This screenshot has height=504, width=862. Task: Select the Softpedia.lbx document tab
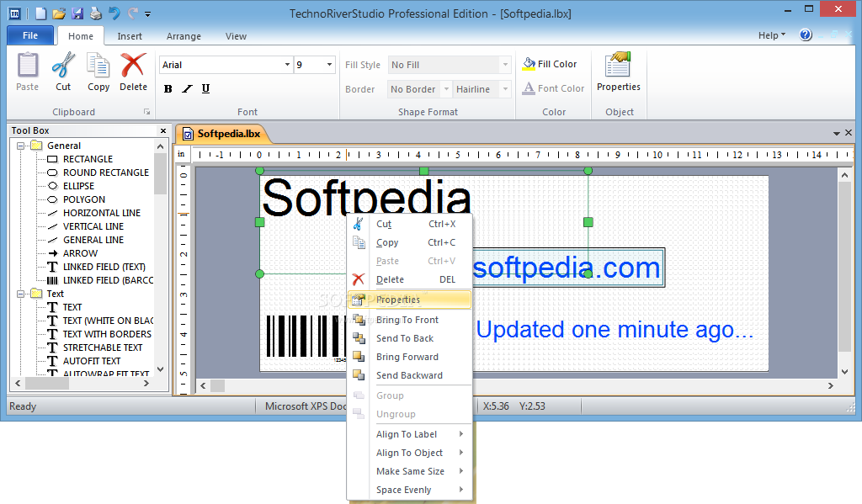coord(221,134)
